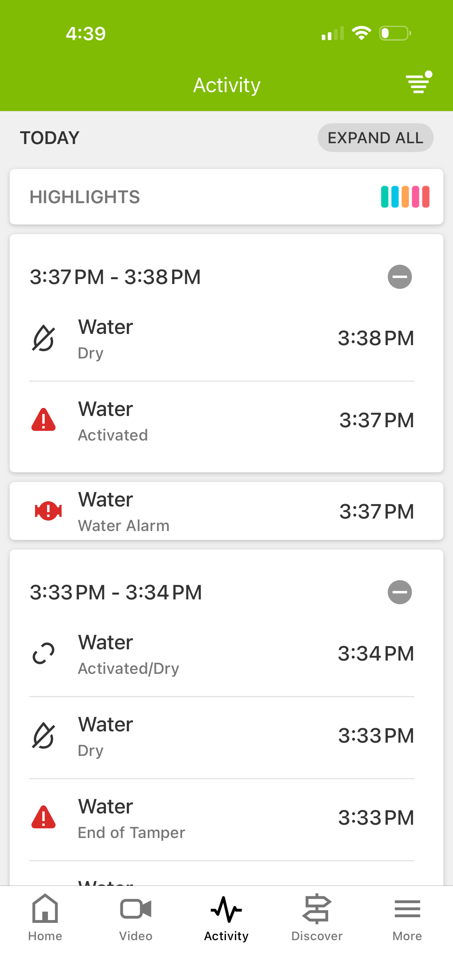Viewport: 453px width, 980px height.
Task: Tap the red Water Alarm icon
Action: coord(48,511)
